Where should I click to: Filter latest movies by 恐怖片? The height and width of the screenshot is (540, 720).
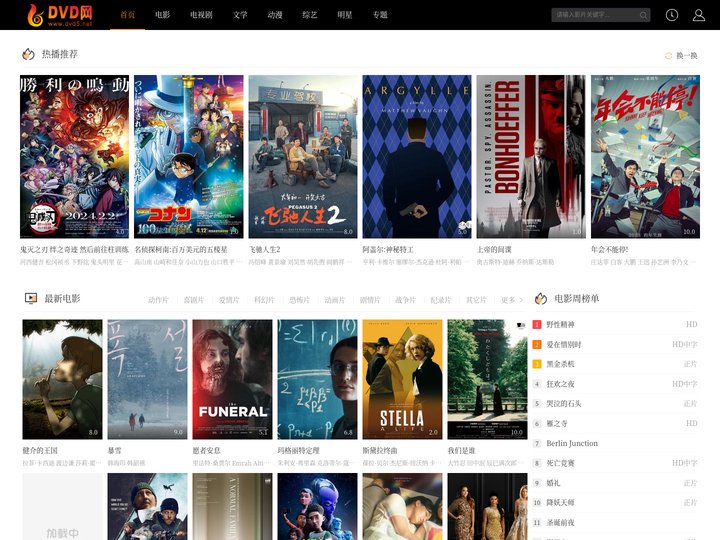(299, 300)
